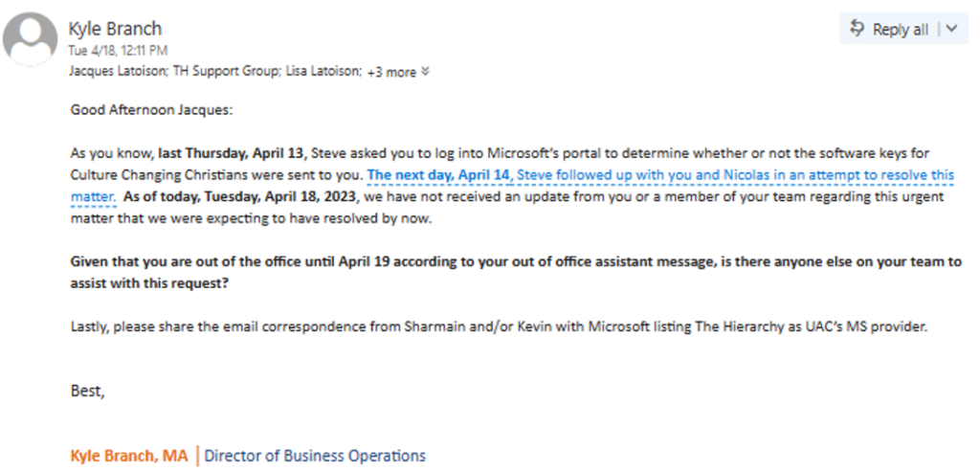This screenshot has width=980, height=472.
Task: Click the "Reply all" button label
Action: 900,30
